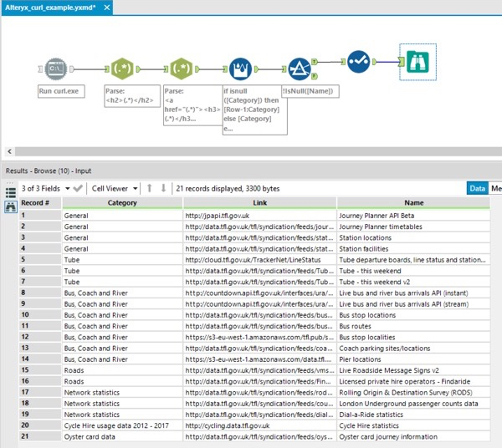Screen dimensions: 502x448
Task: Select the Filter tool icon
Action: pyautogui.click(x=300, y=69)
